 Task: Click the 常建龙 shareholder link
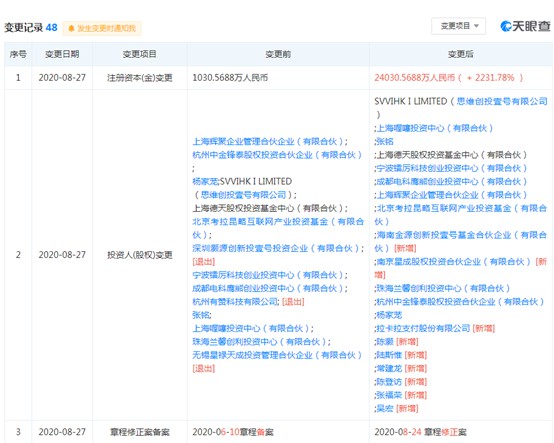pos(389,369)
